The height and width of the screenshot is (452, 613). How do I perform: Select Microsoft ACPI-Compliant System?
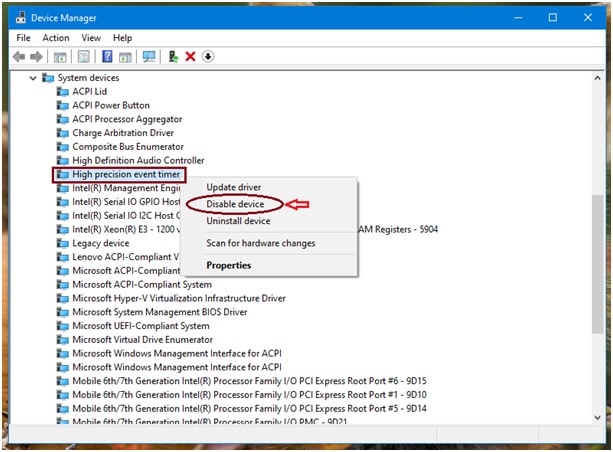(x=142, y=285)
